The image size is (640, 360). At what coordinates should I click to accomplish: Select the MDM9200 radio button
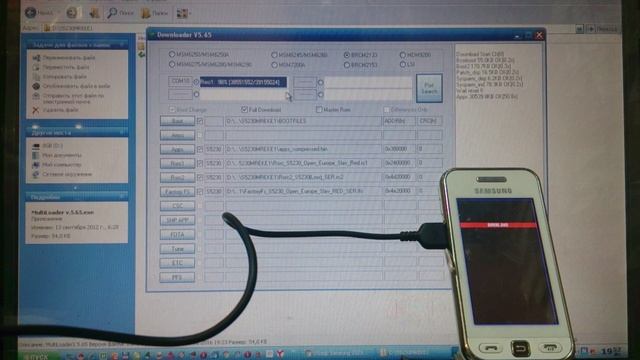click(402, 54)
